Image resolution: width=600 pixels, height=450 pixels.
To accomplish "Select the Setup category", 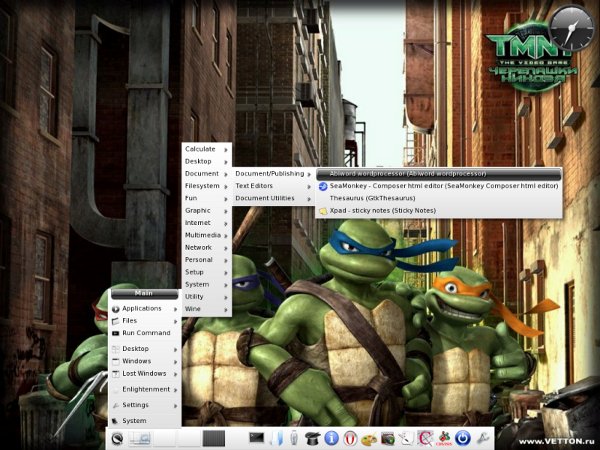I will [x=207, y=272].
